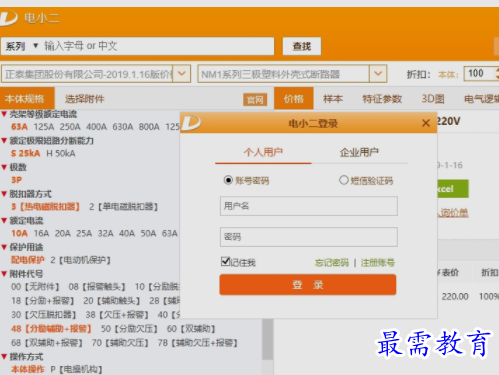Collapse 额定电流 section
Image resolution: width=499 pixels, height=375 pixels.
[x=4, y=221]
